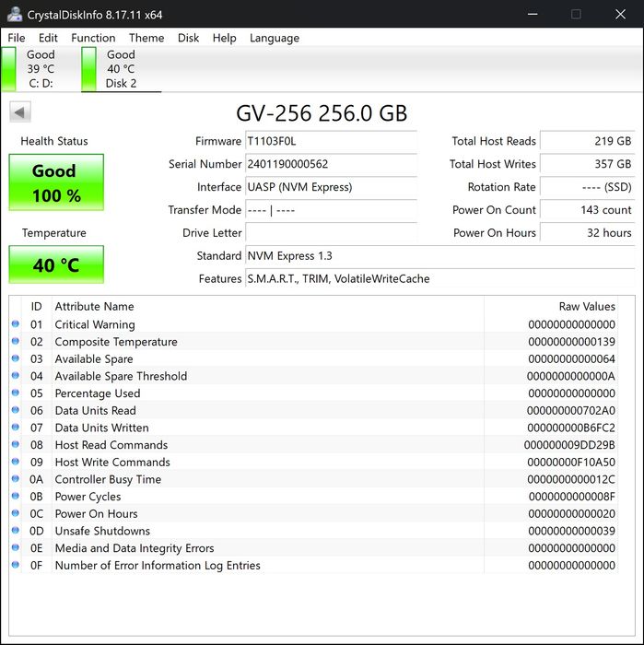Click the Standard field NVM Express 1.3

click(x=440, y=256)
